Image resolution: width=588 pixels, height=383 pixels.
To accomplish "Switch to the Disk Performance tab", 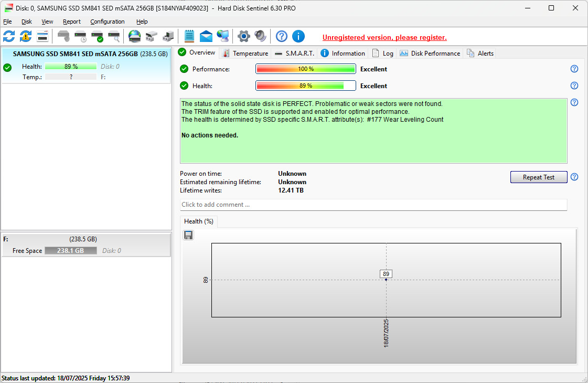I will 430,54.
